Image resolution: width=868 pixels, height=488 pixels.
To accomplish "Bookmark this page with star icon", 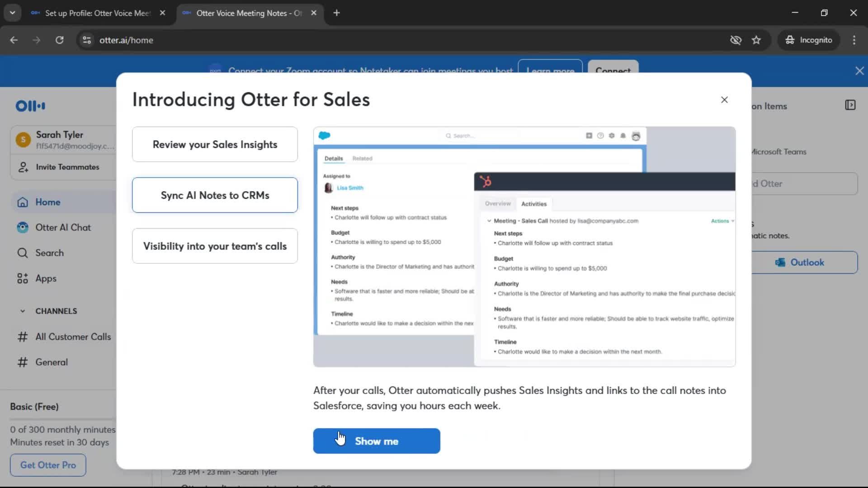I will click(x=756, y=40).
